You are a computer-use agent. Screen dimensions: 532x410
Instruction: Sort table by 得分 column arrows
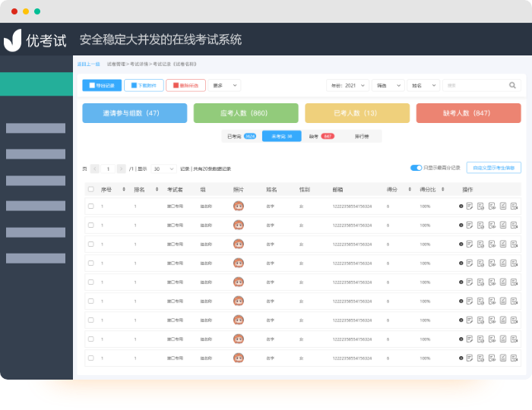(410, 189)
